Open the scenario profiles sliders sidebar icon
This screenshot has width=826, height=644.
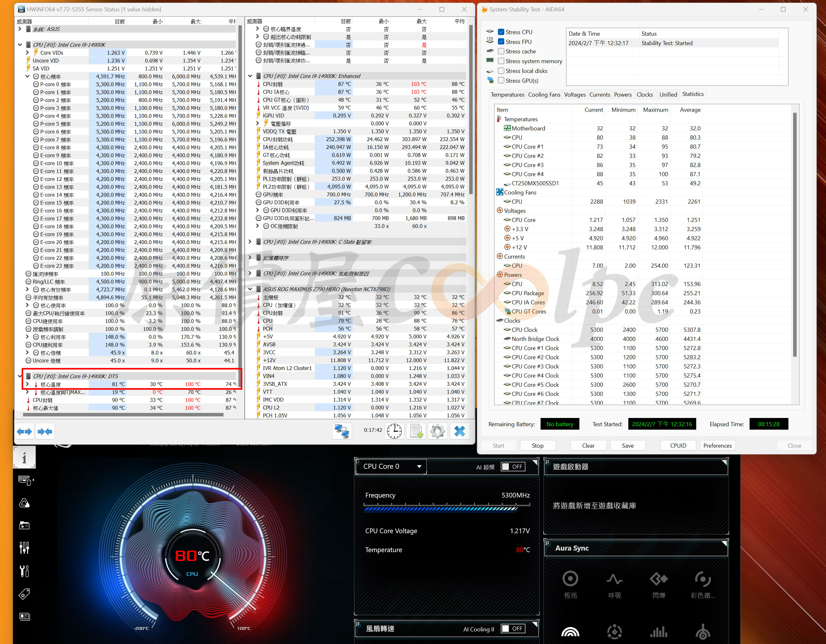pos(24,548)
